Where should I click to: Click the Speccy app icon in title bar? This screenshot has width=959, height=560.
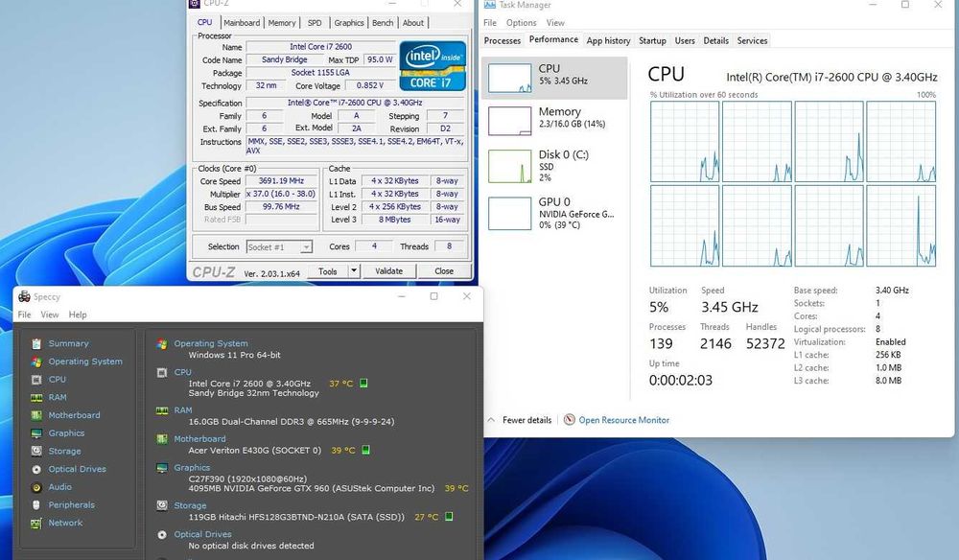click(x=25, y=296)
